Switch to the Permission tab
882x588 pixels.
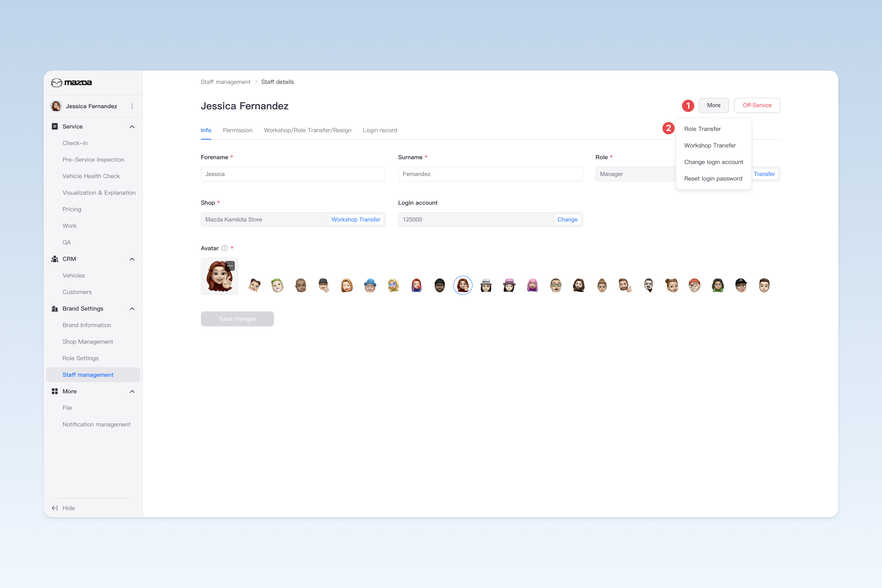(x=237, y=130)
